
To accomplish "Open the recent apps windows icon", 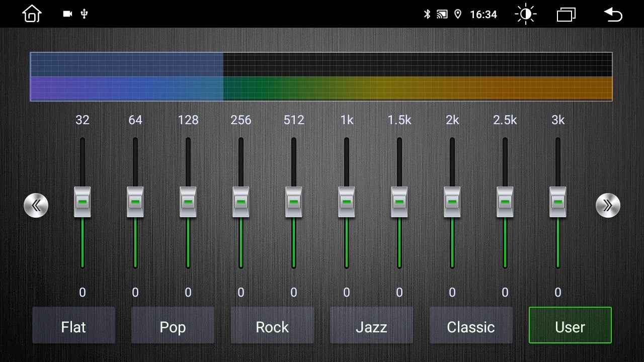I will click(566, 15).
